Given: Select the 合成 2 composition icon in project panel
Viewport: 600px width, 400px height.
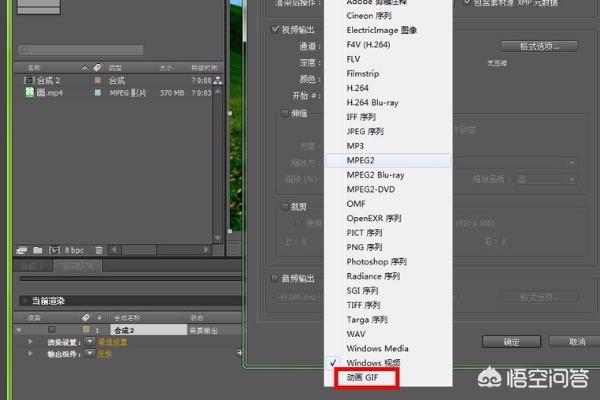Looking at the screenshot, I should (x=29, y=80).
